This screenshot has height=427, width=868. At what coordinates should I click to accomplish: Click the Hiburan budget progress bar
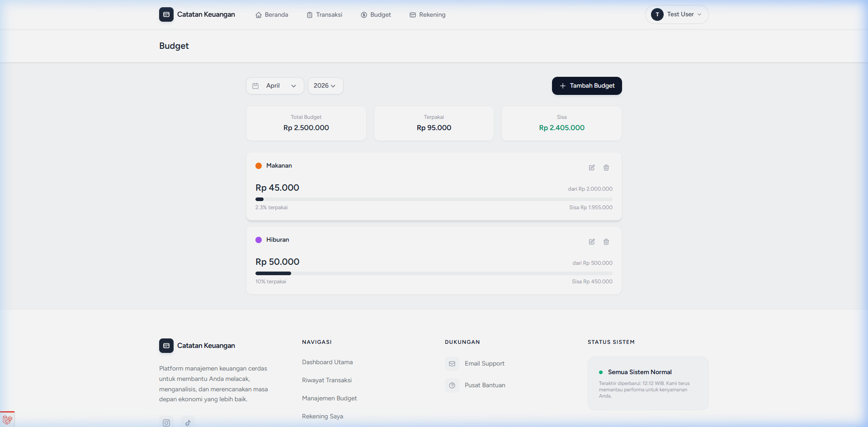[x=434, y=273]
